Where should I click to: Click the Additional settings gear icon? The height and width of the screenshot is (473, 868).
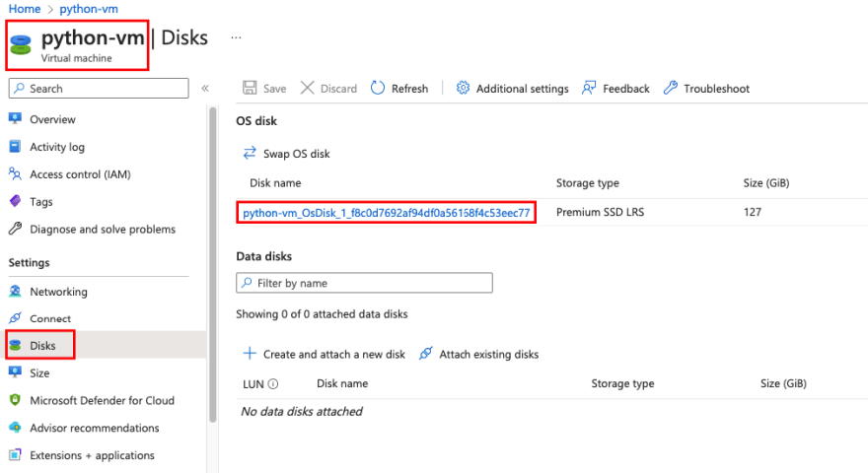[463, 88]
